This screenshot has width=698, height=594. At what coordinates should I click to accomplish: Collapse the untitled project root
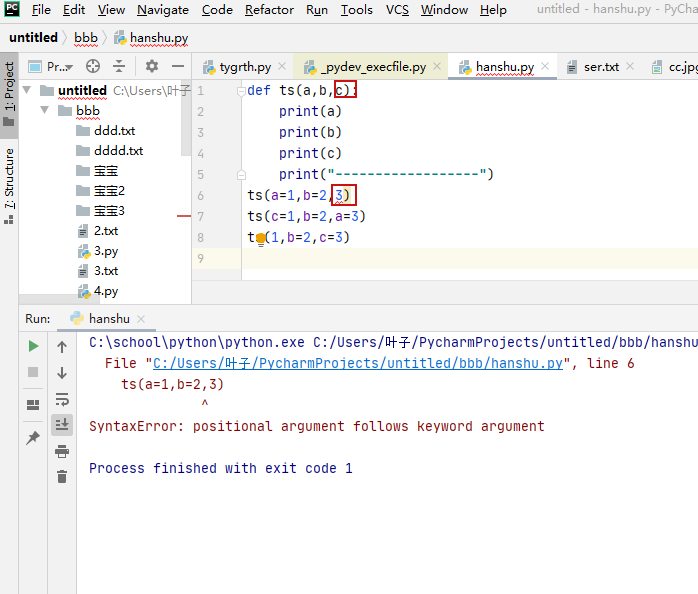27,90
